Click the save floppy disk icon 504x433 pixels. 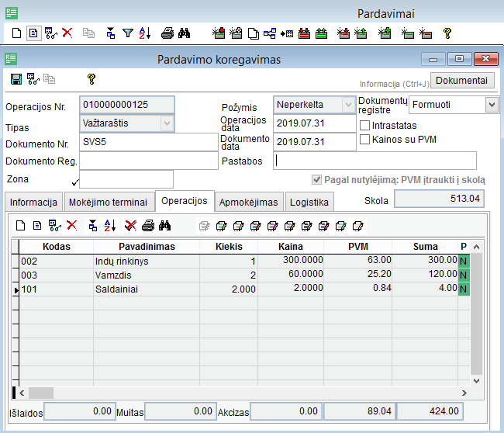point(16,79)
